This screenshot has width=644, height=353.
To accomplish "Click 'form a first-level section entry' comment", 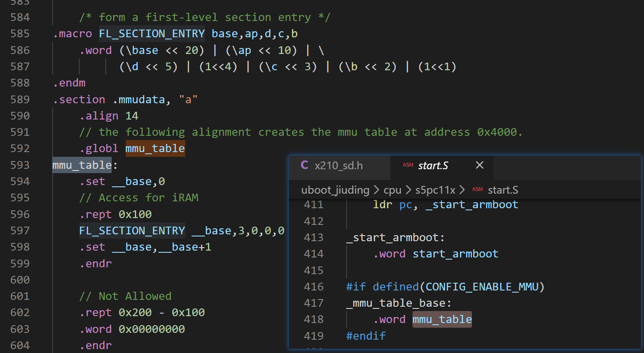I will (x=205, y=18).
